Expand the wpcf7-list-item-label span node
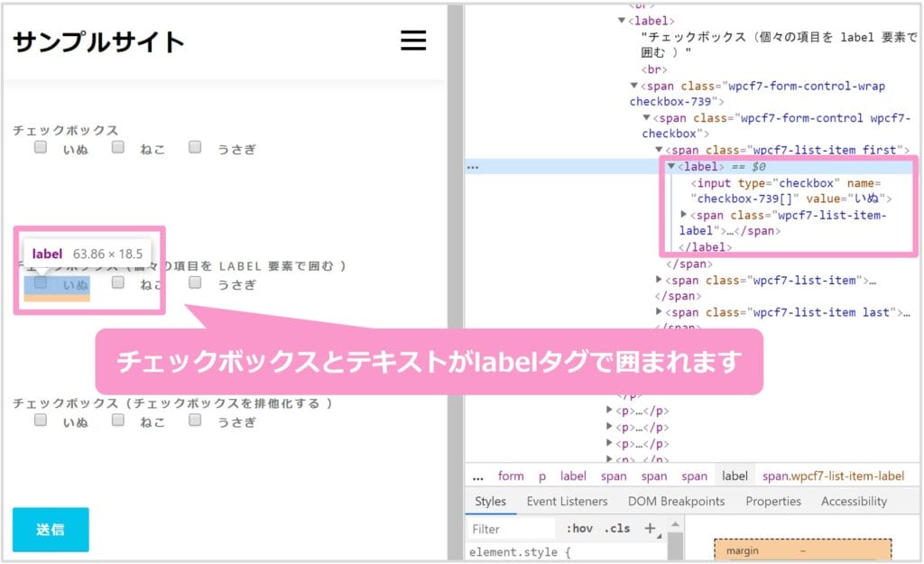This screenshot has height=564, width=924. click(684, 215)
